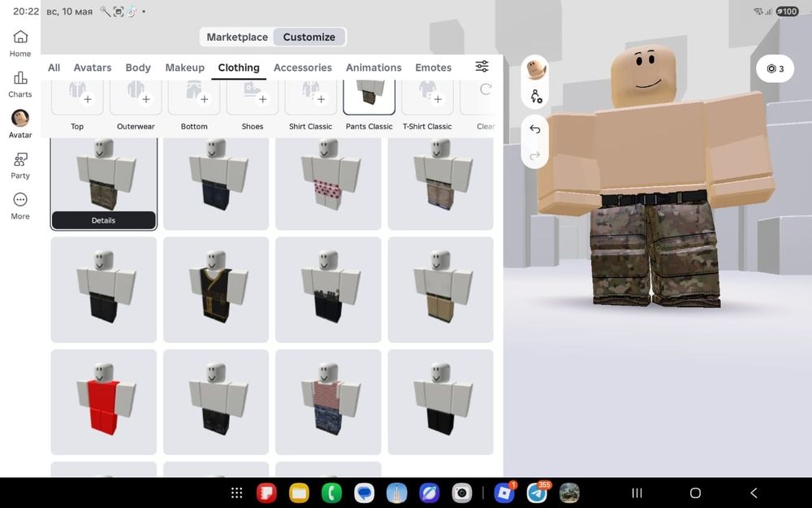Open the Android app drawer grid
The width and height of the screenshot is (812, 508).
click(236, 493)
